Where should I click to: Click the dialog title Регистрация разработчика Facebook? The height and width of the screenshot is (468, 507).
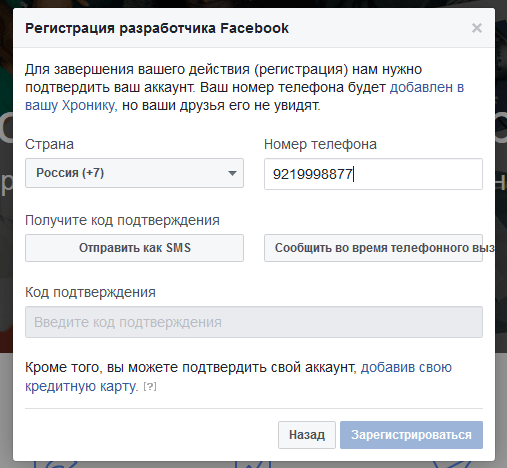click(x=157, y=28)
